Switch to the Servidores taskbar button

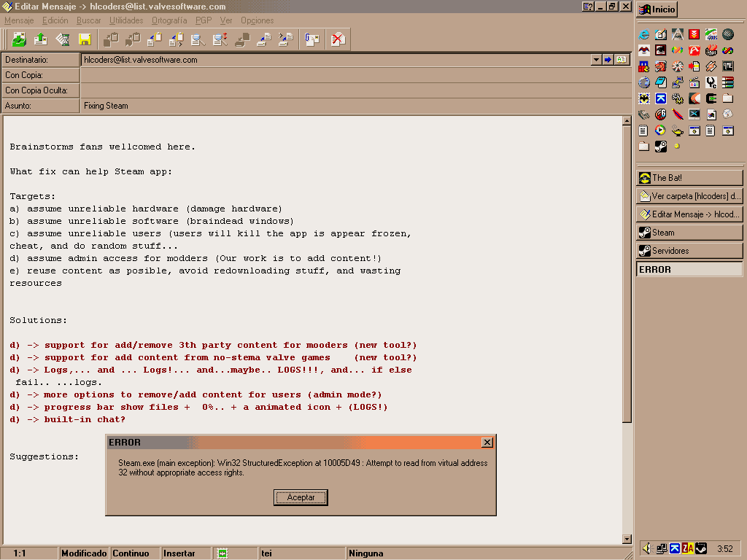point(689,251)
